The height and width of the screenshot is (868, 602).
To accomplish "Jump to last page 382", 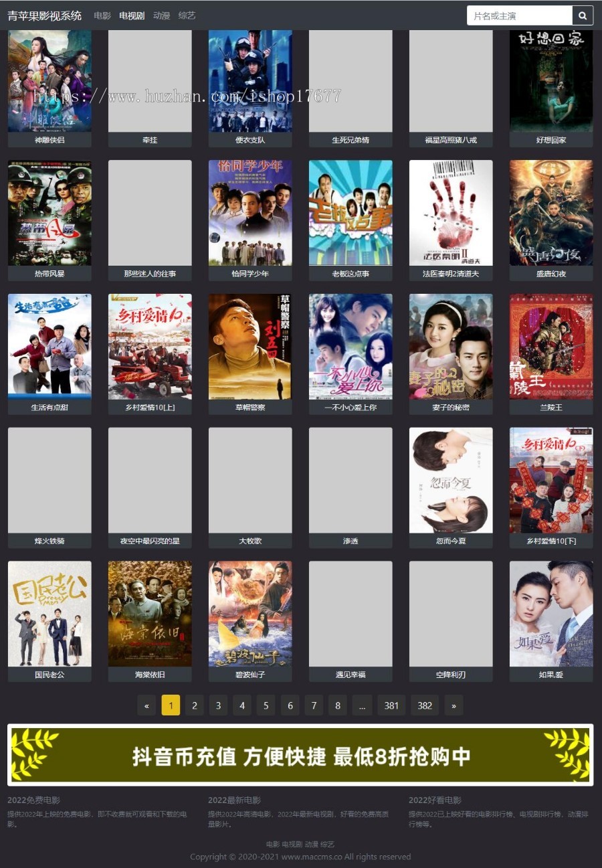I will (x=425, y=705).
